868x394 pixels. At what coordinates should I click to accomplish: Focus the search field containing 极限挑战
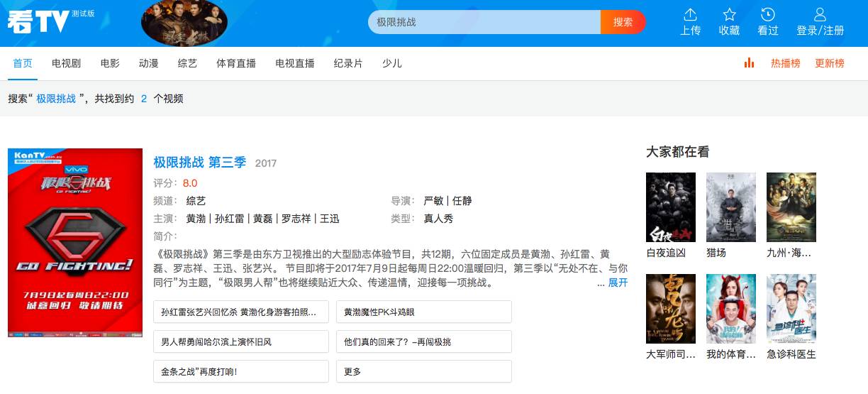[x=484, y=22]
